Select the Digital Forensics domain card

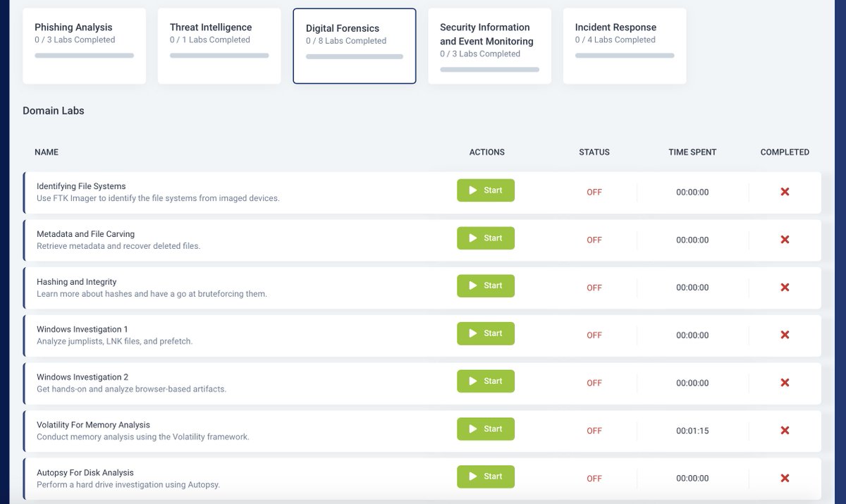pyautogui.click(x=355, y=46)
